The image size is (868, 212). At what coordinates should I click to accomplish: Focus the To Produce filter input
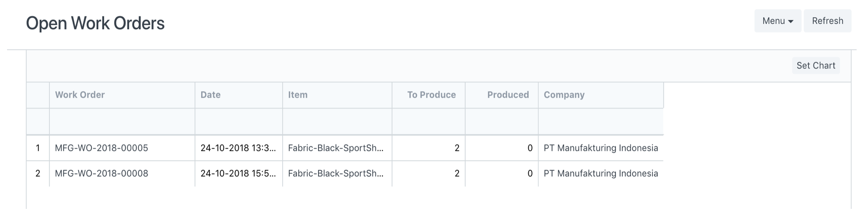pos(428,122)
